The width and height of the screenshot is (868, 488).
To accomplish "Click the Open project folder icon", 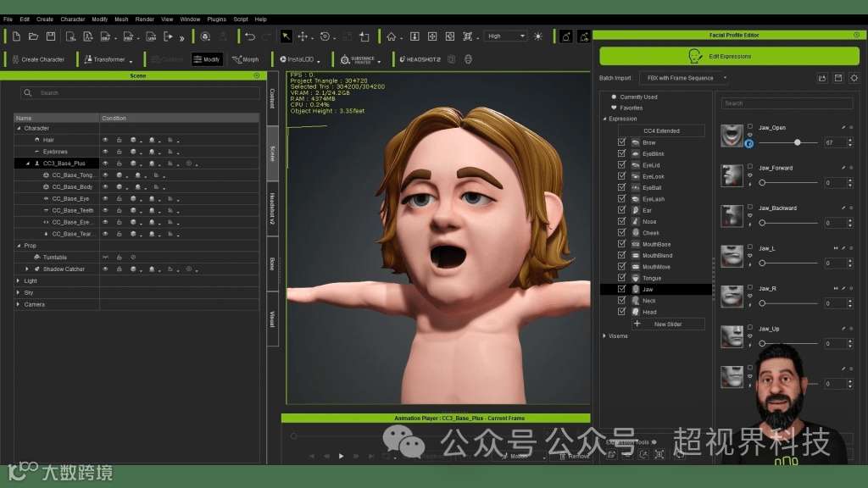I will (33, 36).
